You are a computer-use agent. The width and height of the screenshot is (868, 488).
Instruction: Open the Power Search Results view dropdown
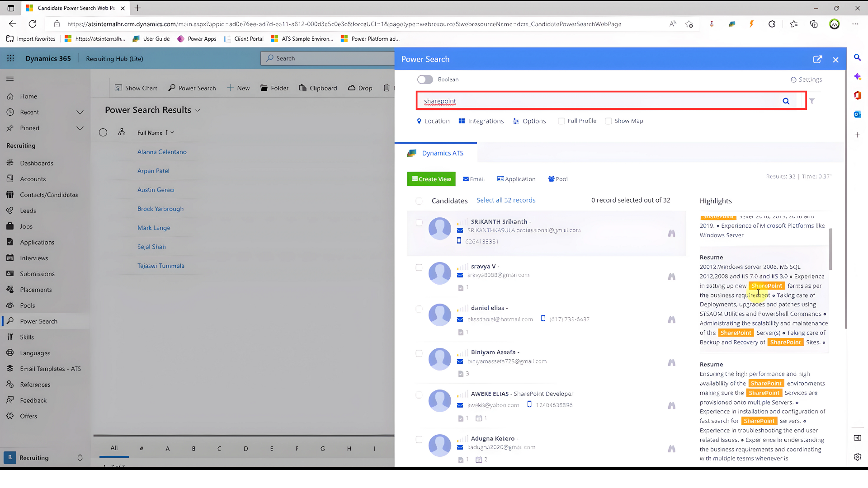click(x=198, y=110)
